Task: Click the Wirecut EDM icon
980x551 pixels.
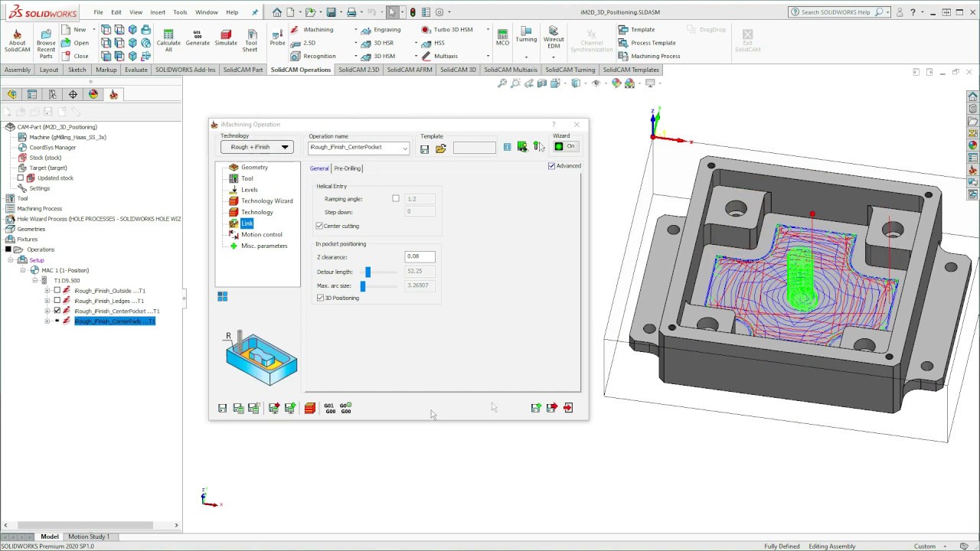Action: [554, 38]
